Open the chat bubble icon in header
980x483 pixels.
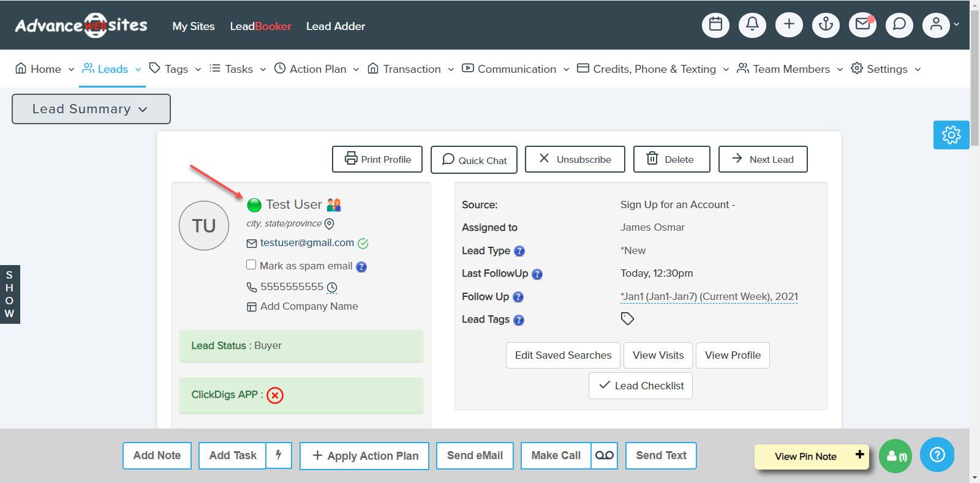click(x=899, y=25)
